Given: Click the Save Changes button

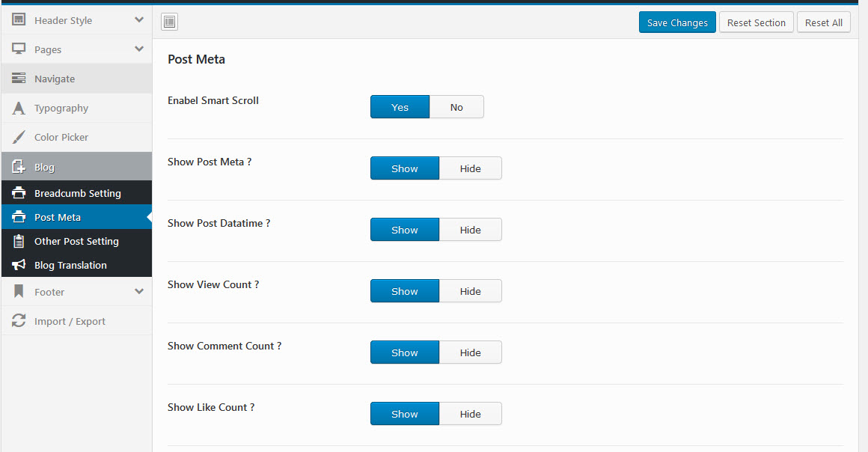Looking at the screenshot, I should coord(677,22).
